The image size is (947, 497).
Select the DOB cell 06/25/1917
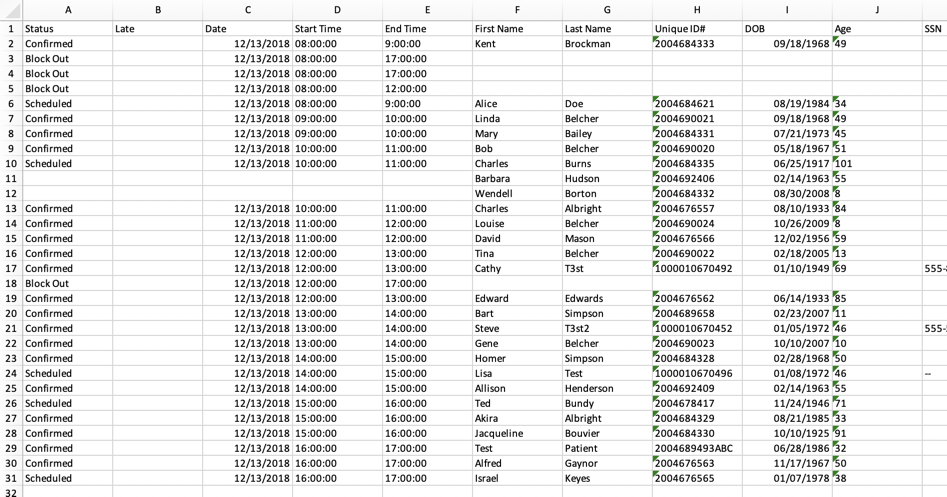point(786,164)
